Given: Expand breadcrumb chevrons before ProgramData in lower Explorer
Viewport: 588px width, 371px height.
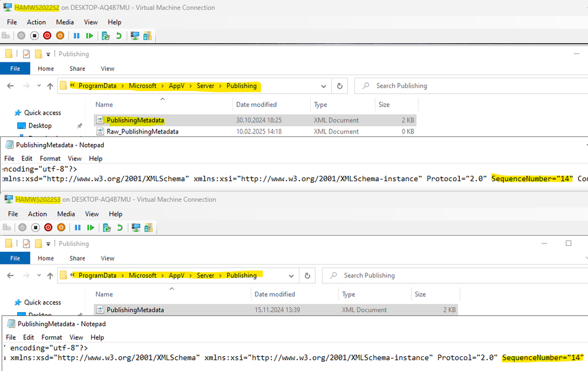Looking at the screenshot, I should pyautogui.click(x=72, y=275).
